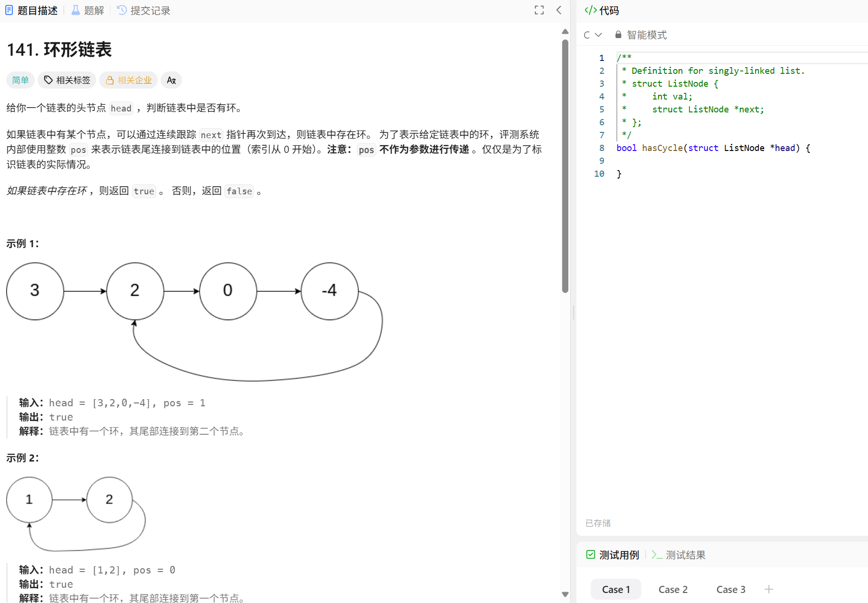Click the description panel scrollbar thumb
The image size is (868, 603).
coord(565,166)
